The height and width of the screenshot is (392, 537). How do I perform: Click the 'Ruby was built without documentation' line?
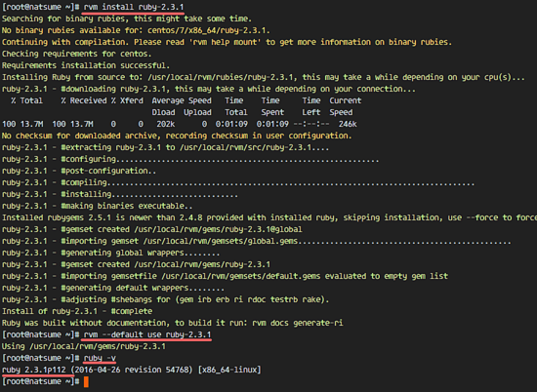[x=172, y=323]
